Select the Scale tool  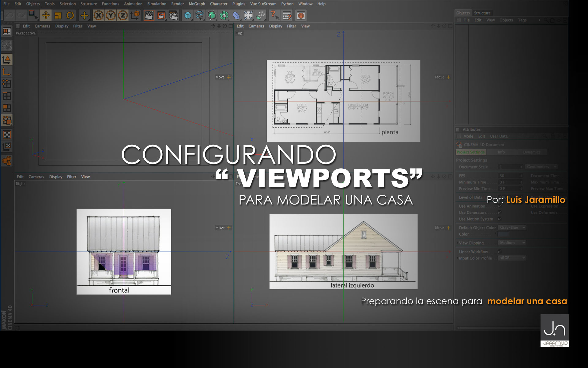click(58, 15)
